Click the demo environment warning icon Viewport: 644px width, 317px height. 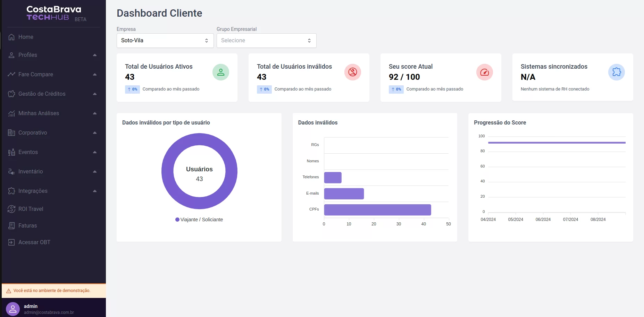9,291
